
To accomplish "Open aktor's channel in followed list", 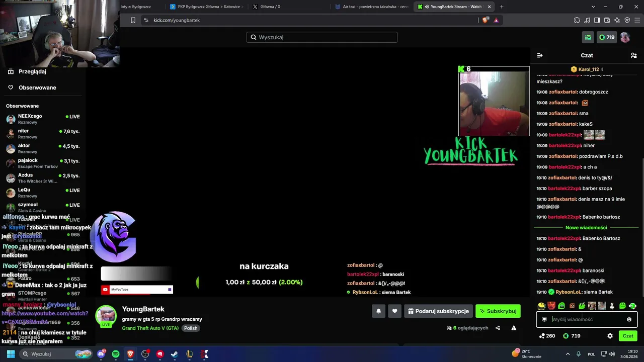I will click(x=43, y=148).
